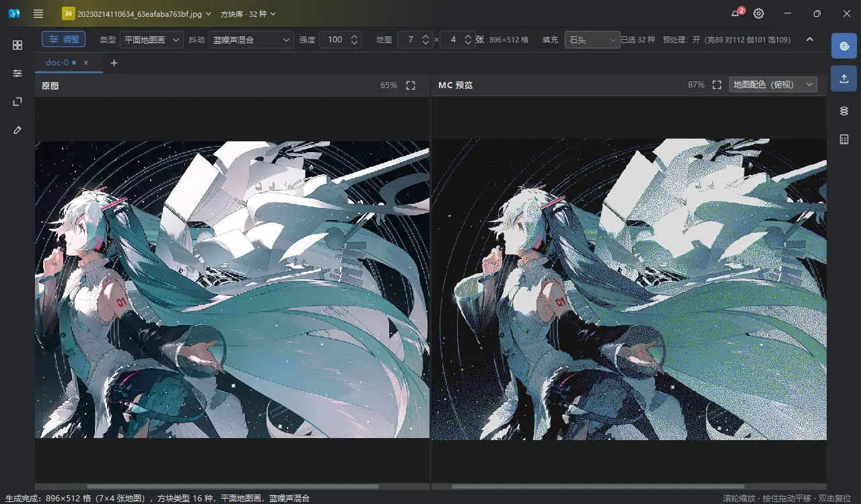
Task: Open the 平面地图画 type dropdown
Action: click(151, 40)
